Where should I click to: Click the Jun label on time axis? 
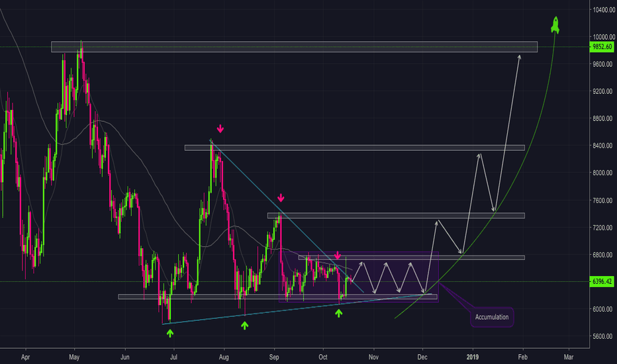point(124,357)
